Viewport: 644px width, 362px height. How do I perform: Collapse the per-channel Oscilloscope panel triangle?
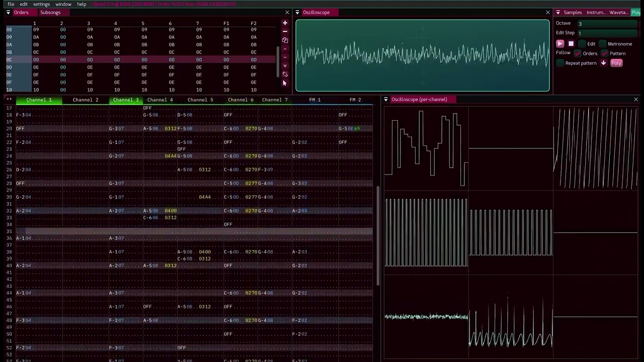[x=386, y=100]
